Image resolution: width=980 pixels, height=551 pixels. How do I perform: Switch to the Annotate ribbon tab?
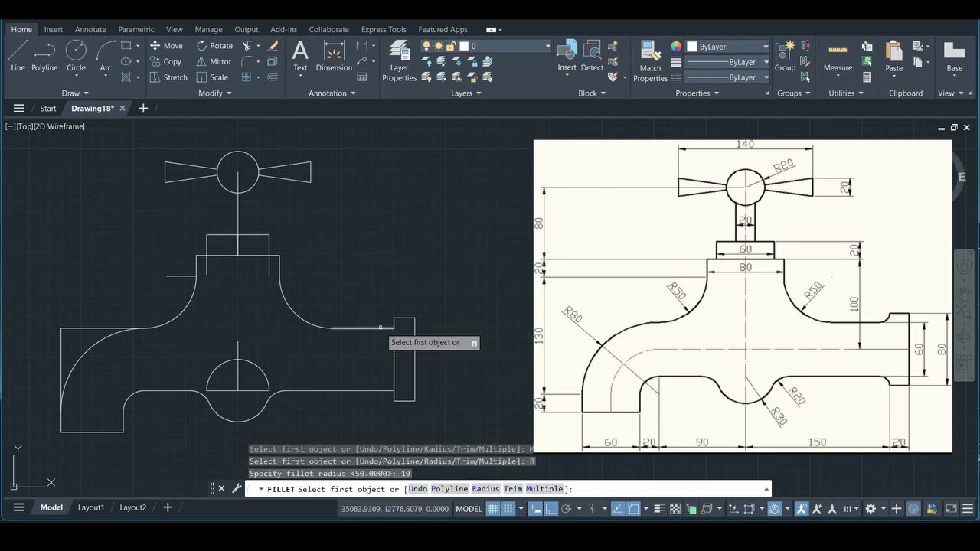coord(90,29)
